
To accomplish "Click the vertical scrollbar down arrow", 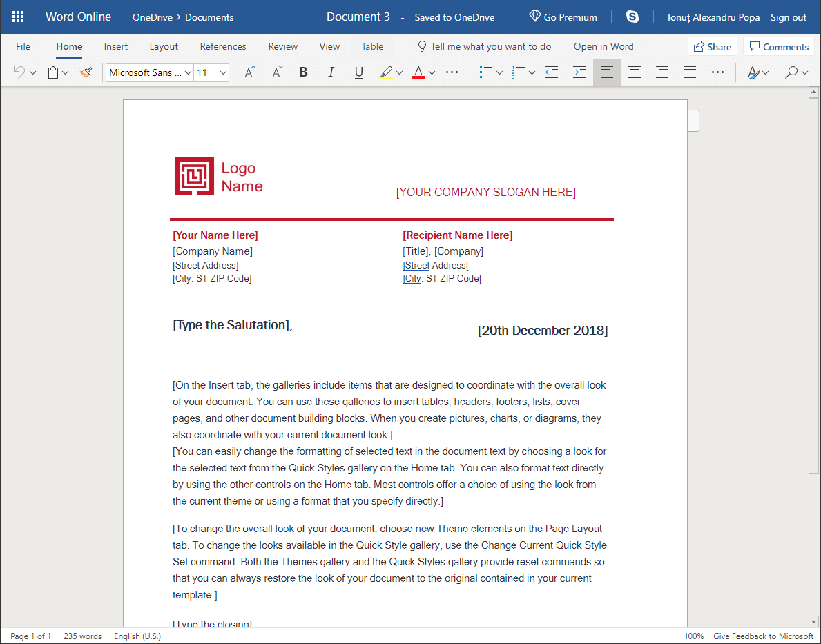I will (813, 621).
